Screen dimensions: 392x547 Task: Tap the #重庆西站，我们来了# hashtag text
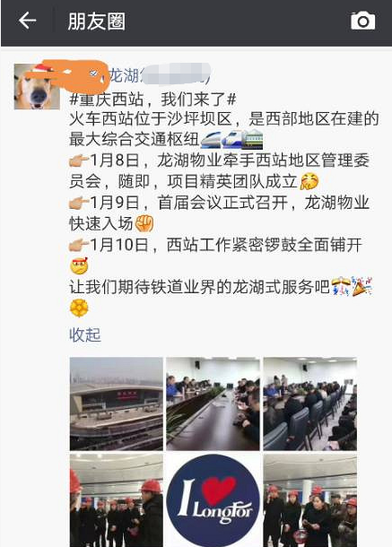[152, 99]
